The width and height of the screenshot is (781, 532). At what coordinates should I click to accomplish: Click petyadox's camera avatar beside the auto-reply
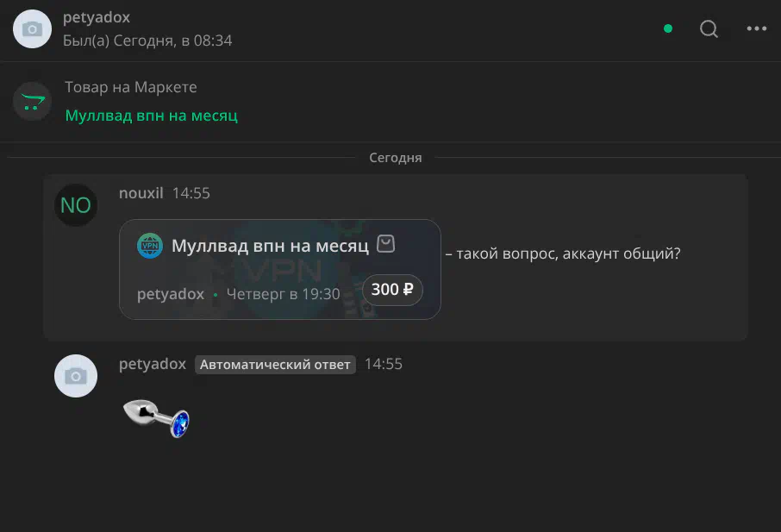75,376
